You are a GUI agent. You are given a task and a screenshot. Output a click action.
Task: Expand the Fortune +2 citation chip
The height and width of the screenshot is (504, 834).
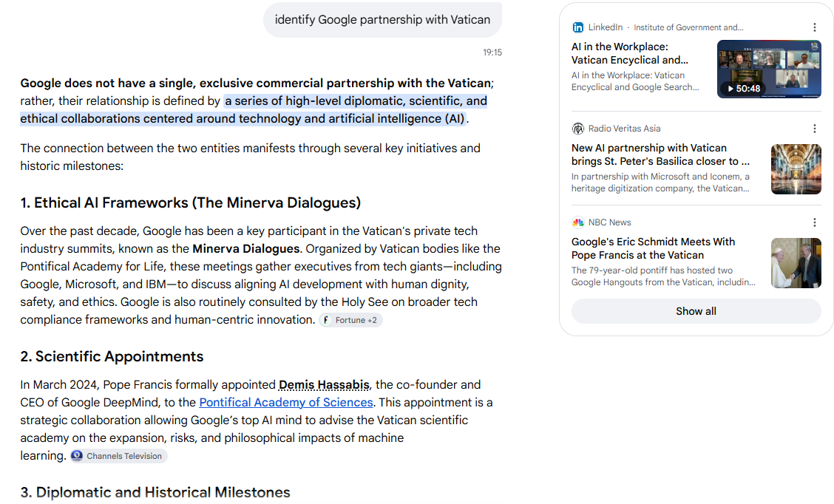click(x=351, y=320)
